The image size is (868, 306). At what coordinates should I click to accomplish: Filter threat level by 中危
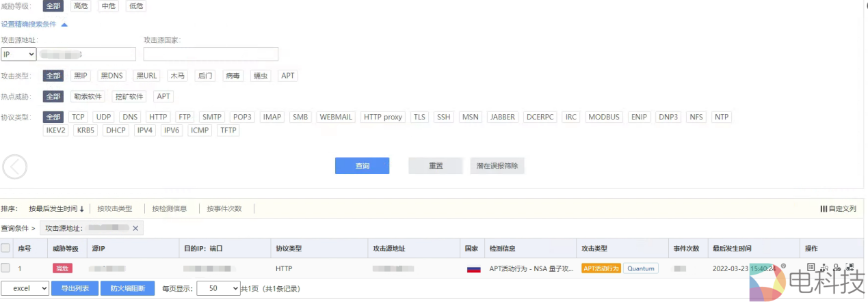click(x=108, y=5)
